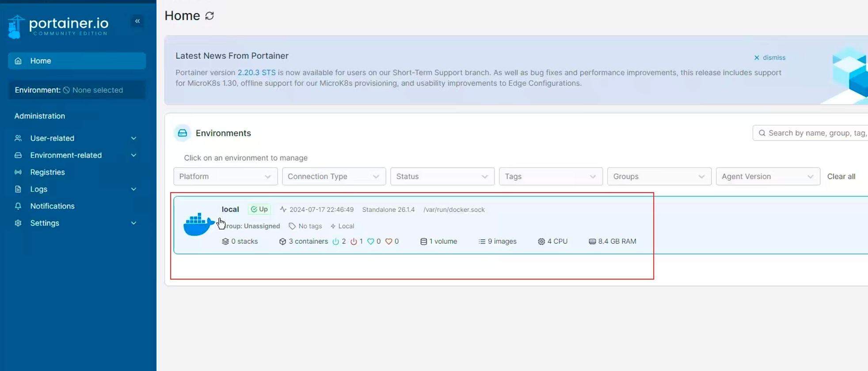Expand the User-related chevron

(133, 138)
